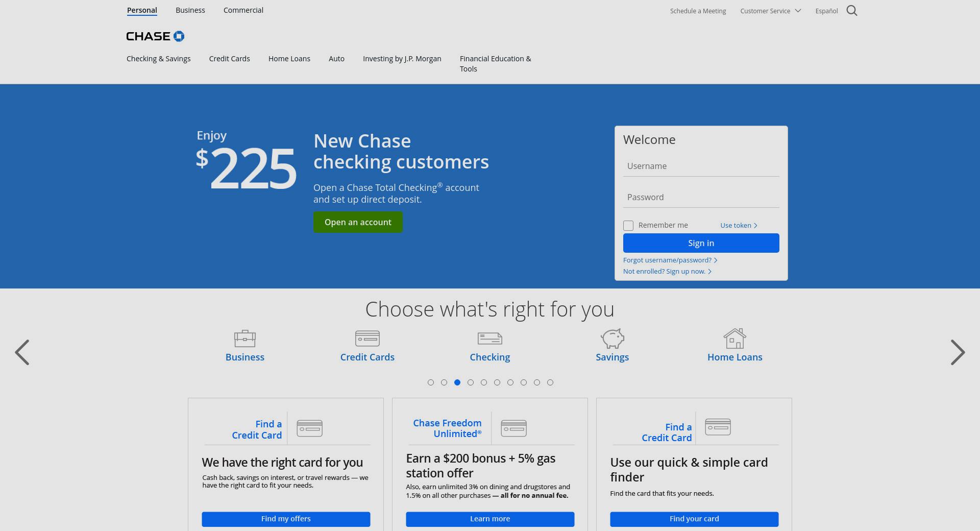Go to next carousel items arrow
The image size is (980, 531).
tap(958, 352)
